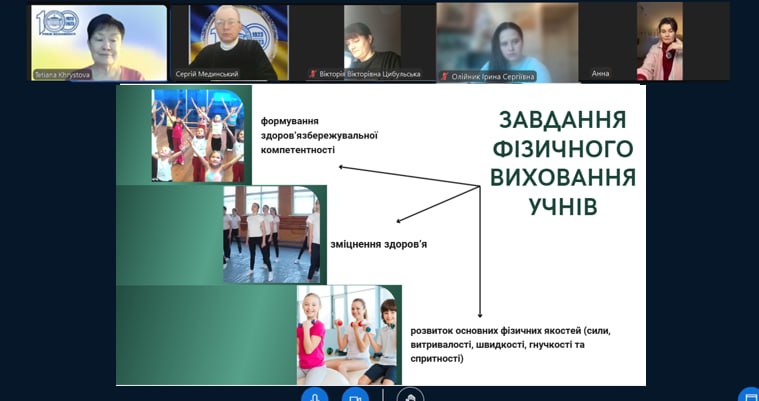Select Сергій Мединський's video tile

pyautogui.click(x=230, y=41)
